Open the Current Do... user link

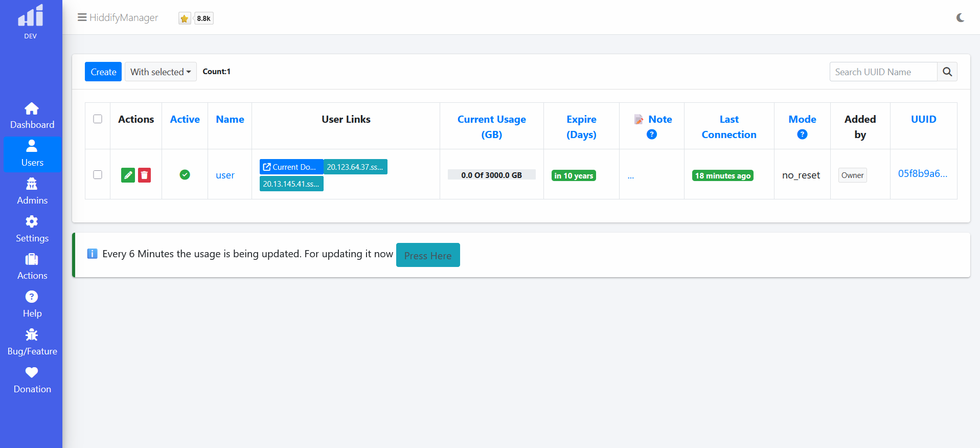pyautogui.click(x=291, y=167)
